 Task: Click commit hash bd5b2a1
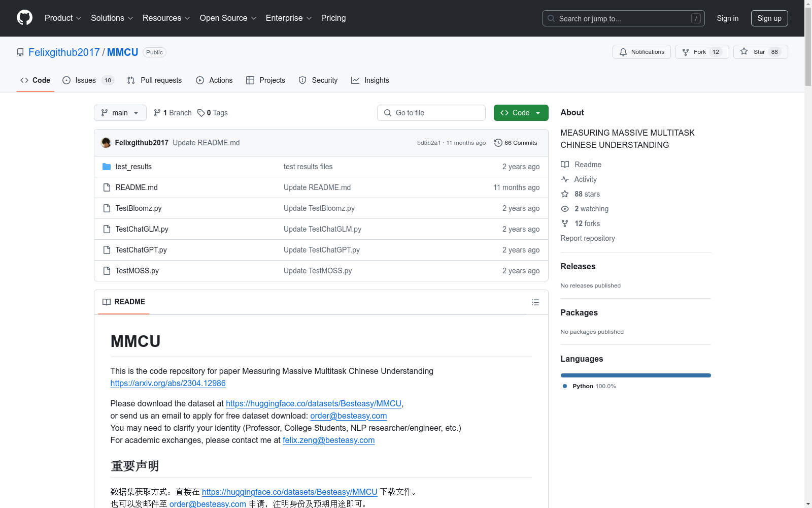point(429,143)
